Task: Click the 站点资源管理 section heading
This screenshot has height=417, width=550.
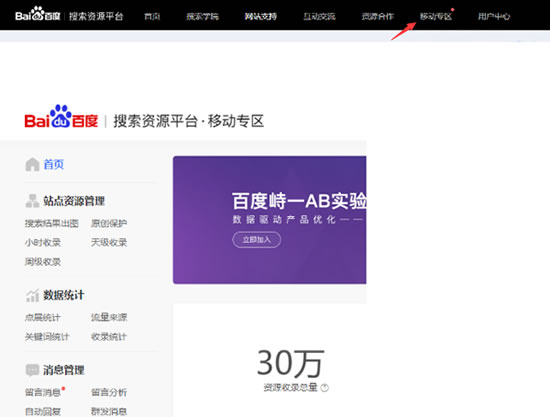Action: [74, 201]
